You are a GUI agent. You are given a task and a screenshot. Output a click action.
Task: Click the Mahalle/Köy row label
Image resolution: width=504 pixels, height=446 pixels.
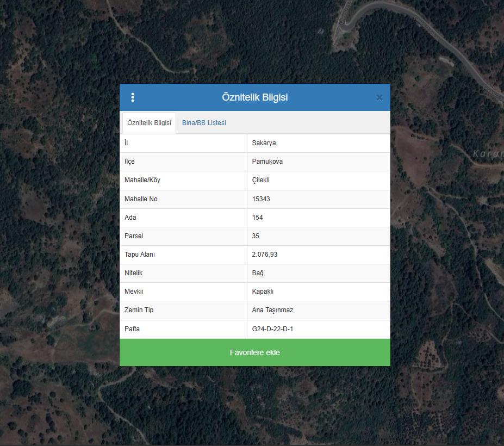pos(142,180)
